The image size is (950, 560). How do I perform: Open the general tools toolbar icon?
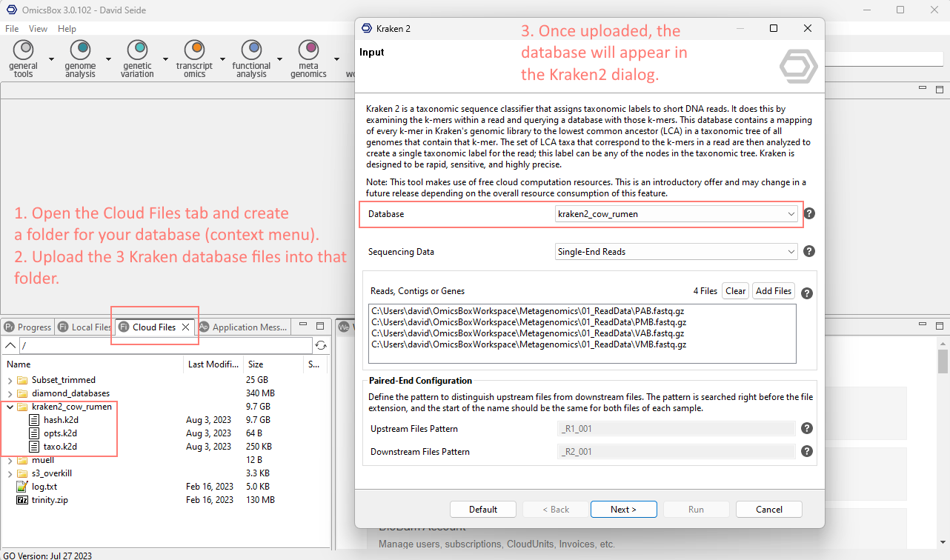pos(24,50)
